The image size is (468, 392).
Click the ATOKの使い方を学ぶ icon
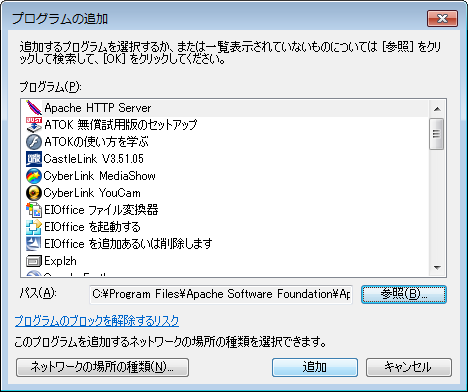(x=34, y=142)
